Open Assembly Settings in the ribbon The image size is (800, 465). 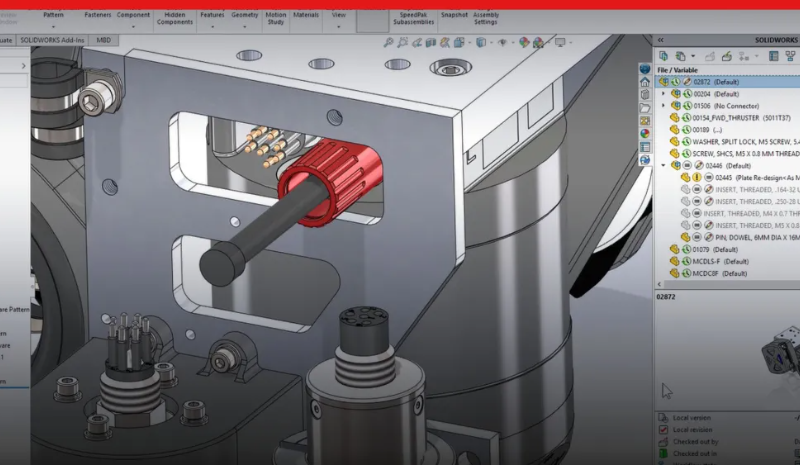[x=486, y=19]
